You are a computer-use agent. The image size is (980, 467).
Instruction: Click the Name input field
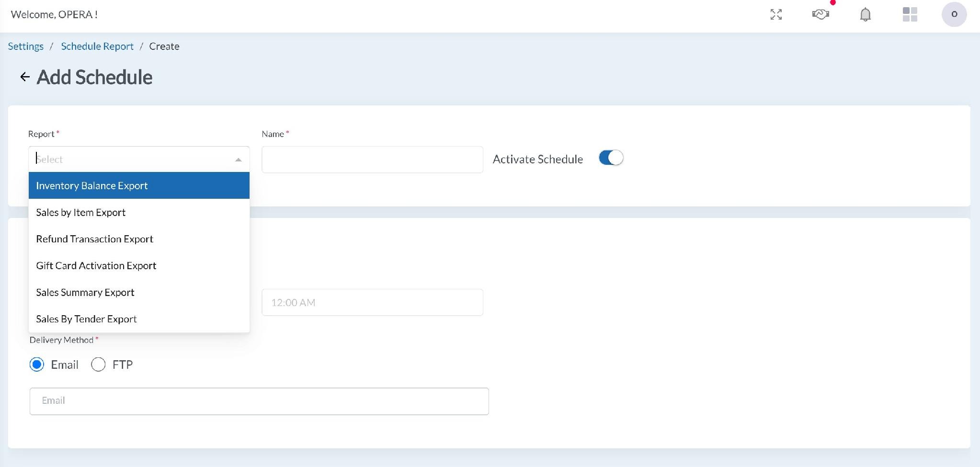[x=372, y=159]
